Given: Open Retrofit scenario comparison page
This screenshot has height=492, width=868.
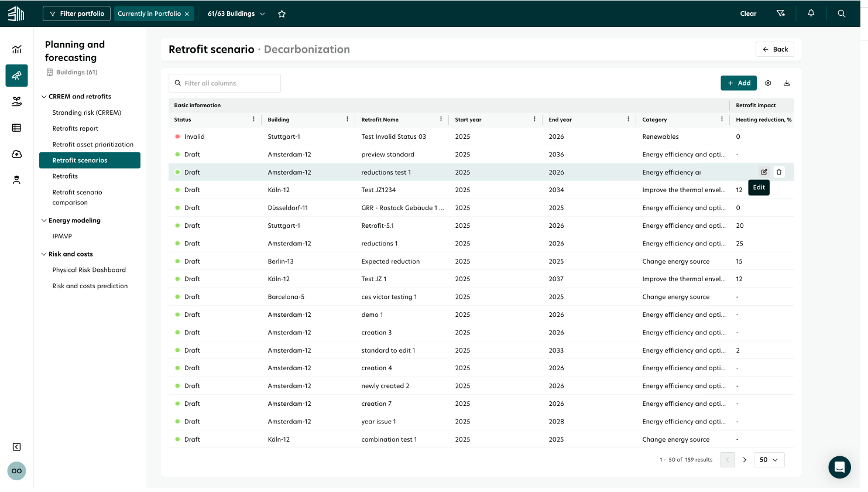Looking at the screenshot, I should [77, 197].
